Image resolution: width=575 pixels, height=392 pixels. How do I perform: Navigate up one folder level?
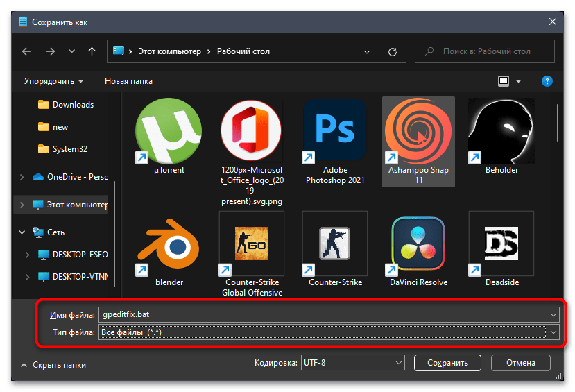tap(92, 51)
